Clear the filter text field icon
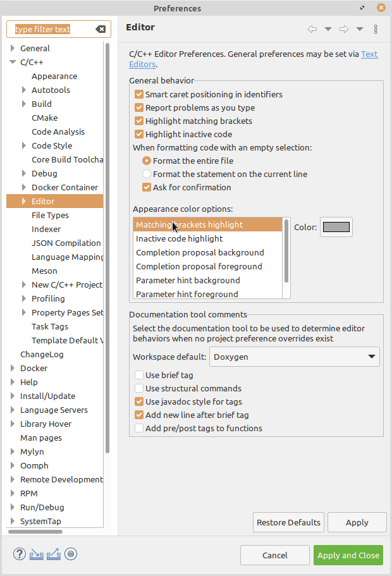Image resolution: width=392 pixels, height=576 pixels. [x=101, y=29]
